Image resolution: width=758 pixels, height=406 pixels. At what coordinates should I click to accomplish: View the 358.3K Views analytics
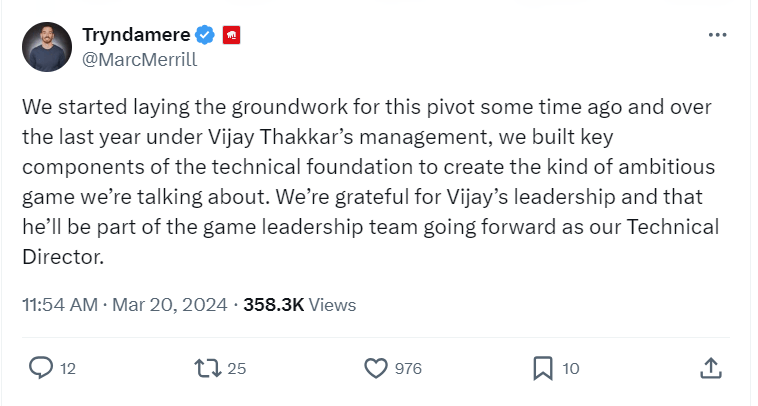(299, 305)
